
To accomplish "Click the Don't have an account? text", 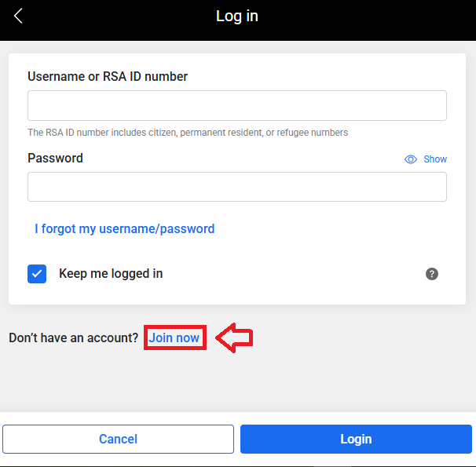I will (74, 337).
